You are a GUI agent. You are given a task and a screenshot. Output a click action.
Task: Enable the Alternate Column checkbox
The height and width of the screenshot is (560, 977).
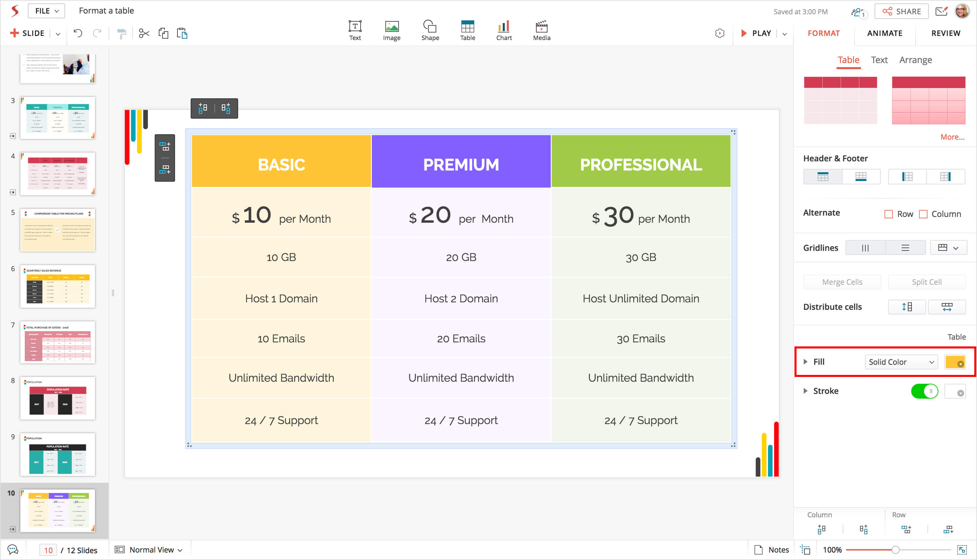point(923,214)
